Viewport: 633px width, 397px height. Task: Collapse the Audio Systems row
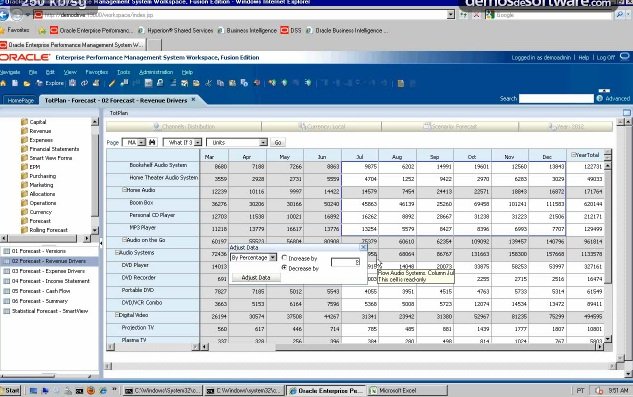tap(117, 252)
